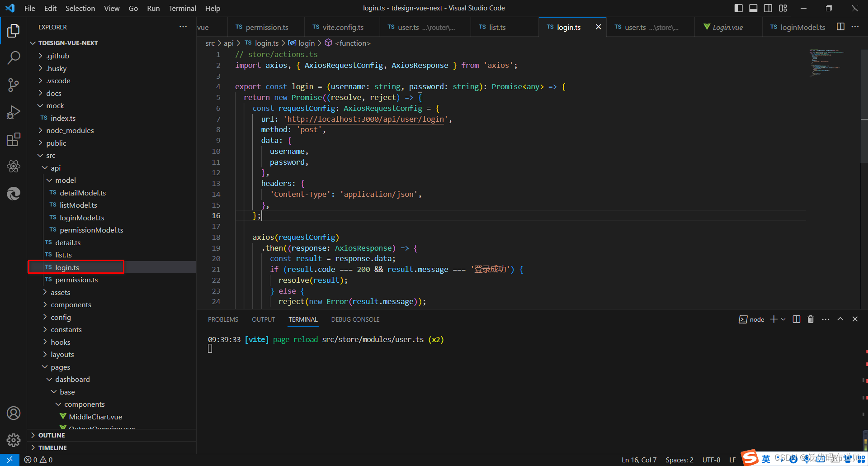
Task: Open the terminal profile dropdown chevron
Action: click(784, 319)
